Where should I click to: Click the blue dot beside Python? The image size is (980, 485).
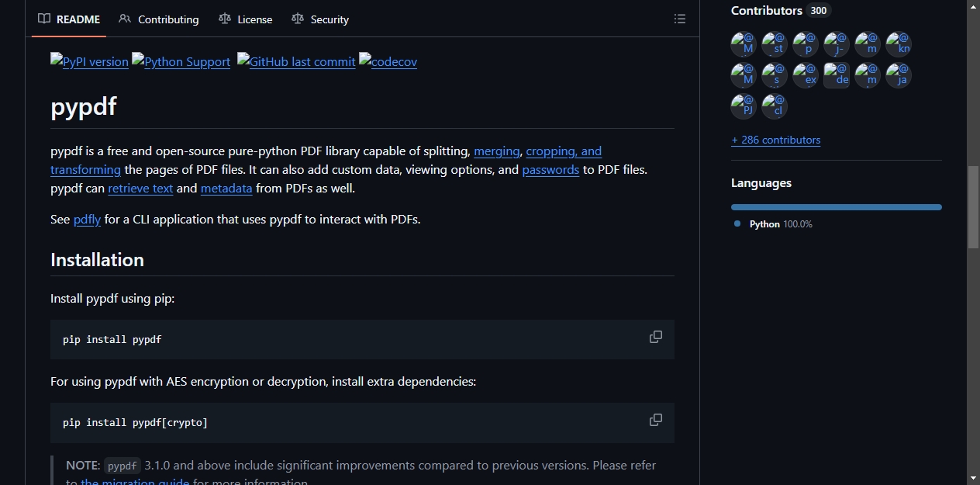pyautogui.click(x=737, y=223)
